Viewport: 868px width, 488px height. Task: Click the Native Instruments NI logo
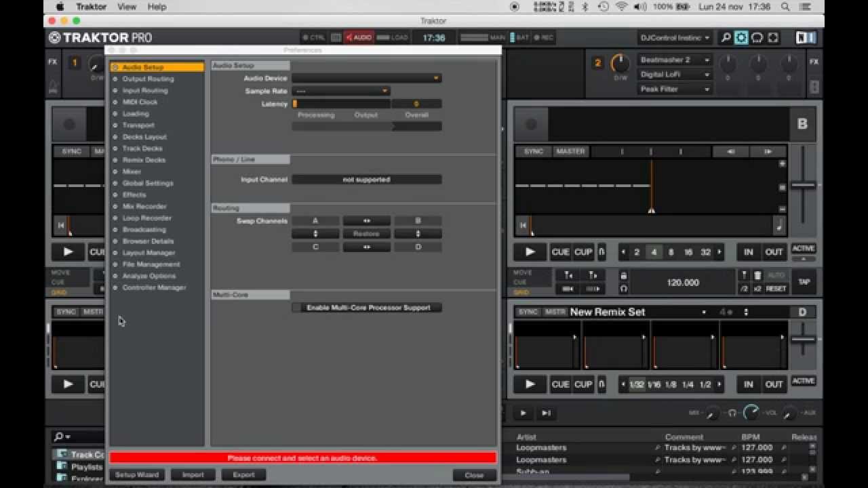pos(806,38)
